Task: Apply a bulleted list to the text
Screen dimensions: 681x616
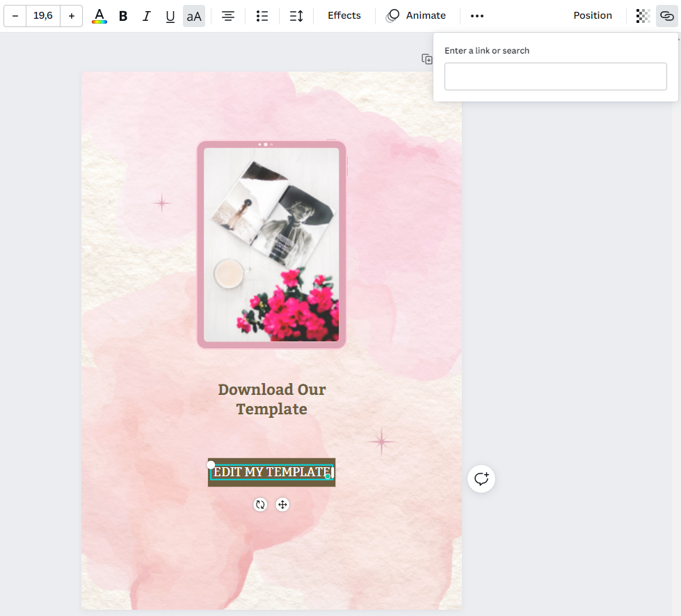Action: coord(262,15)
